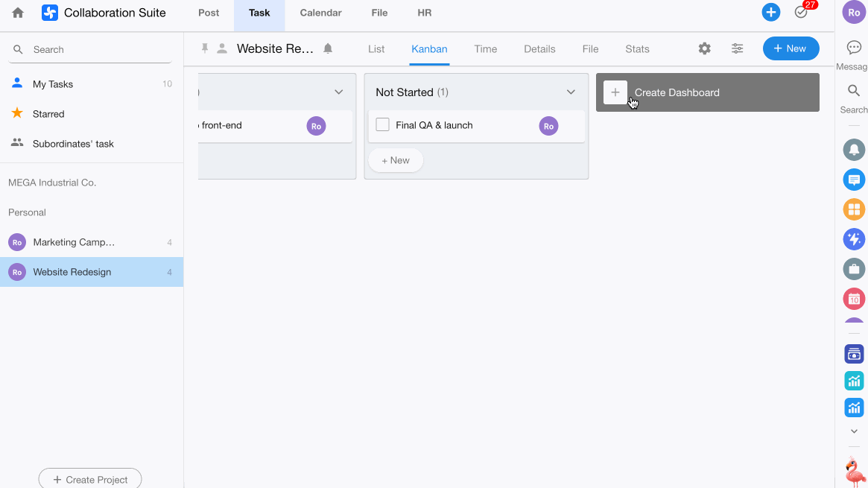
Task: Switch to the List tab
Action: click(376, 49)
